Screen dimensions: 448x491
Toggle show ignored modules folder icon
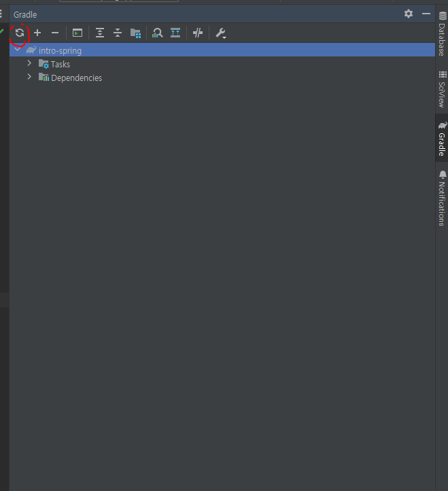[135, 33]
